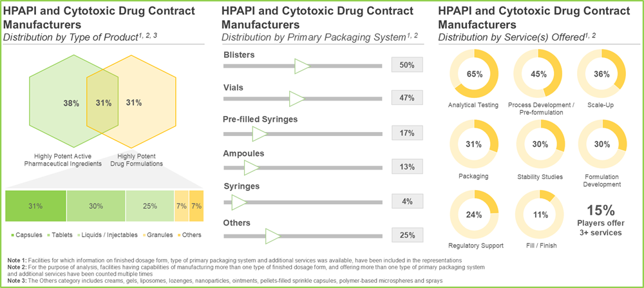The height and width of the screenshot is (288, 644).
Task: Click the Vials slider triangle marker
Action: [297, 99]
